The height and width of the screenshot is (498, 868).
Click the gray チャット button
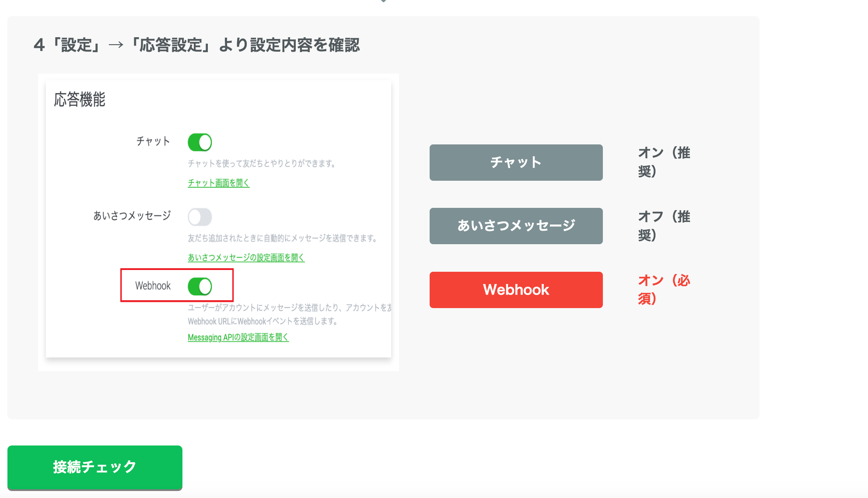tap(516, 162)
